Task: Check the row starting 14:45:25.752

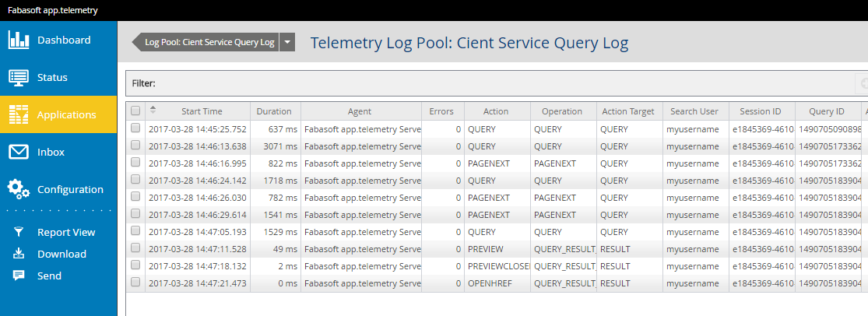Action: click(135, 128)
